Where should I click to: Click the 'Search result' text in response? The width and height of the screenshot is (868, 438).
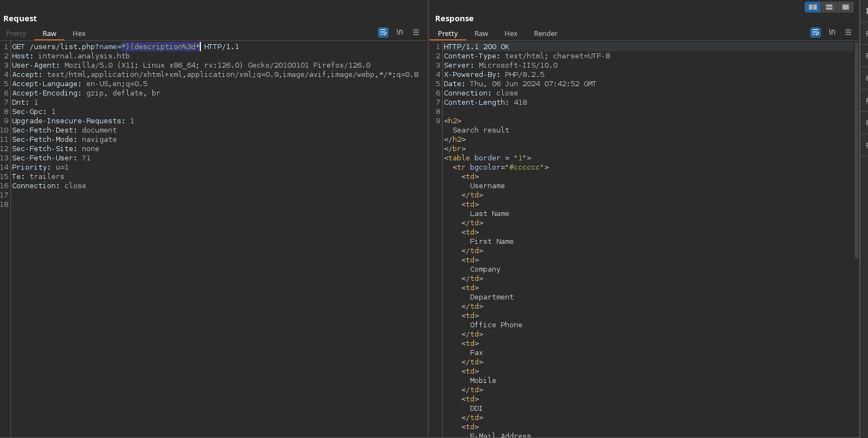click(481, 130)
